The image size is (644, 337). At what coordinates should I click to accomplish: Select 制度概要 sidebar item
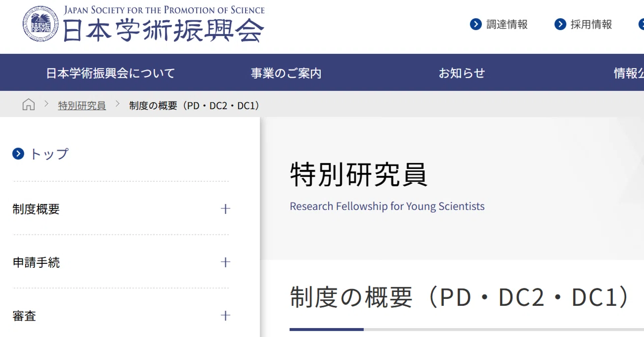[36, 209]
